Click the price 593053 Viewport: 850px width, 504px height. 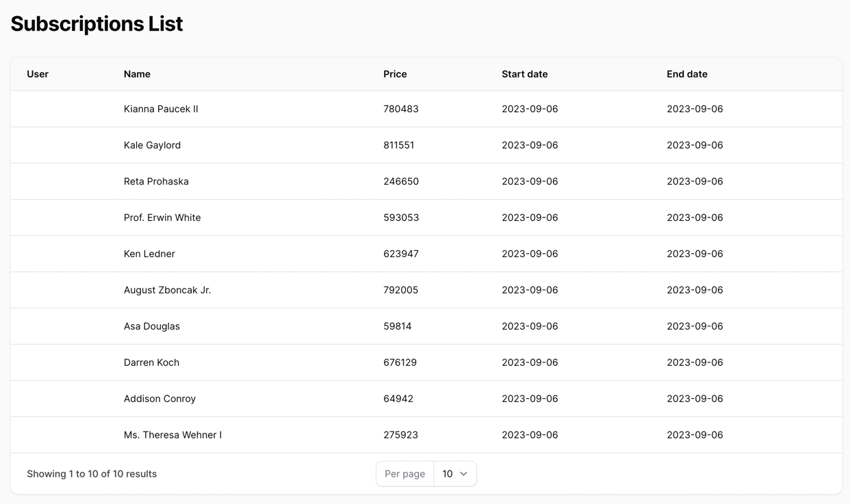click(x=401, y=217)
